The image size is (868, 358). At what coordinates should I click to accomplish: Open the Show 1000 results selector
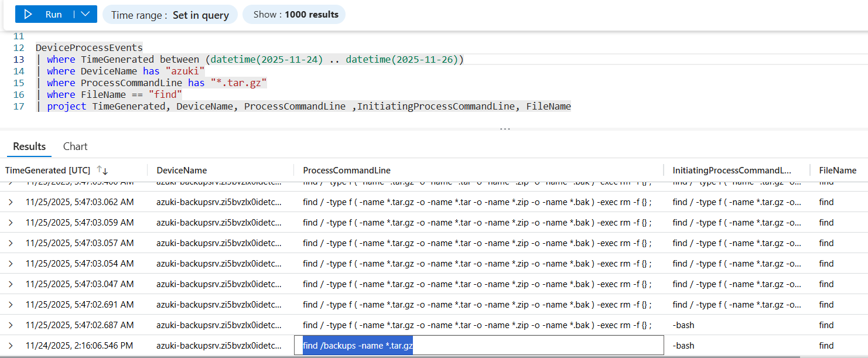(x=294, y=15)
